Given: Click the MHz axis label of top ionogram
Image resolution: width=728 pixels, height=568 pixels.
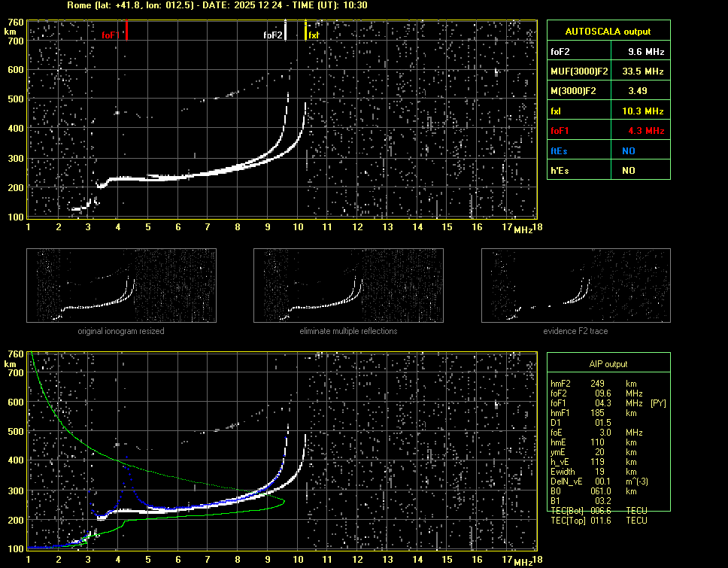Looking at the screenshot, I should 523,229.
